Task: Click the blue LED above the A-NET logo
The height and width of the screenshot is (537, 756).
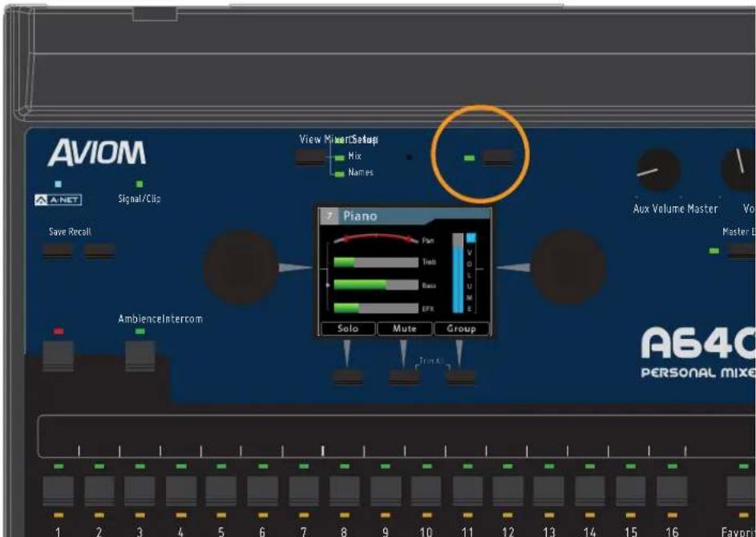Action: (x=59, y=184)
